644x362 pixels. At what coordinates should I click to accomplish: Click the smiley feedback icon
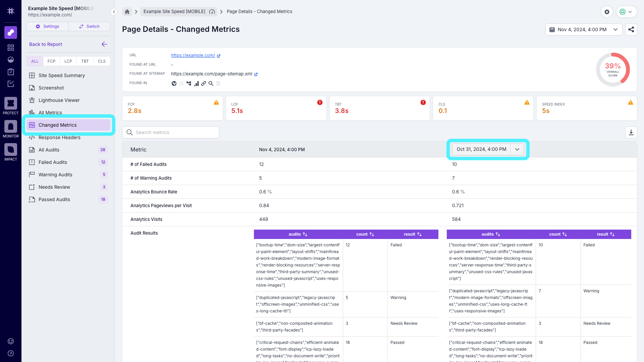[11, 341]
